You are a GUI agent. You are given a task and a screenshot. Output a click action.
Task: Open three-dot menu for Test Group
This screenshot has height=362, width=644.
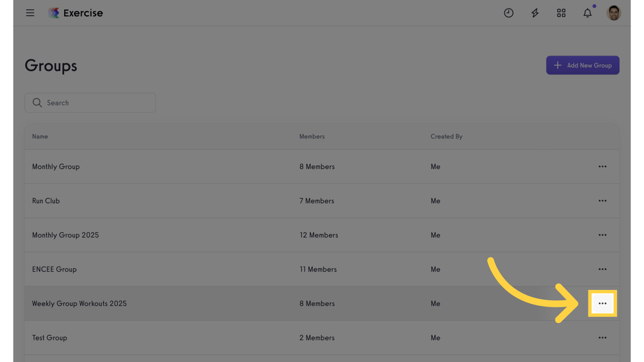(x=603, y=337)
